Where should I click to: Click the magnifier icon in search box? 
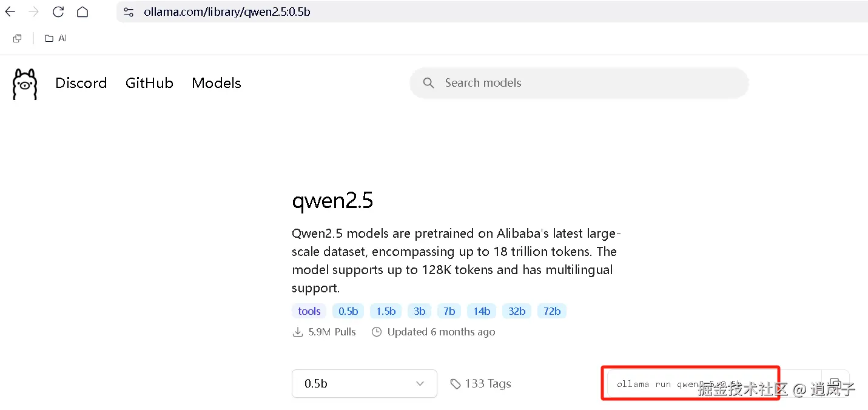click(x=428, y=83)
